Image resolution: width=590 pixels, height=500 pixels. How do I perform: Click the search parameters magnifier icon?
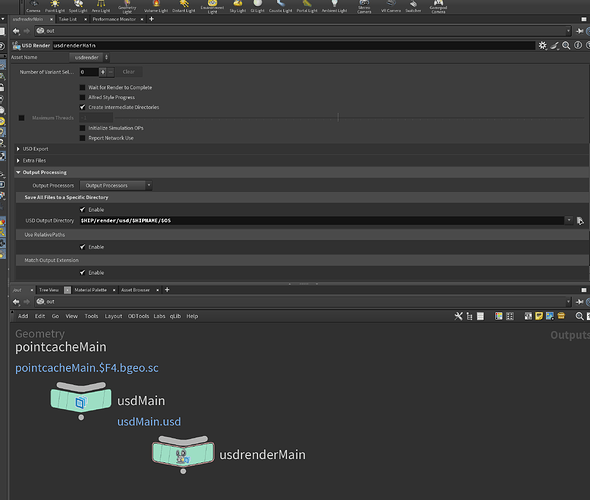point(566,46)
